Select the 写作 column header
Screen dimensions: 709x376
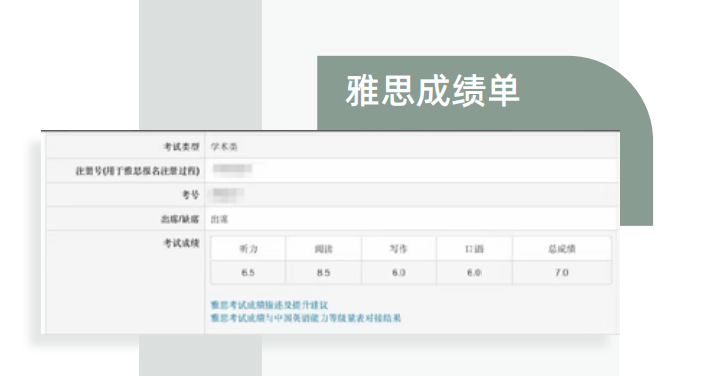tap(399, 249)
